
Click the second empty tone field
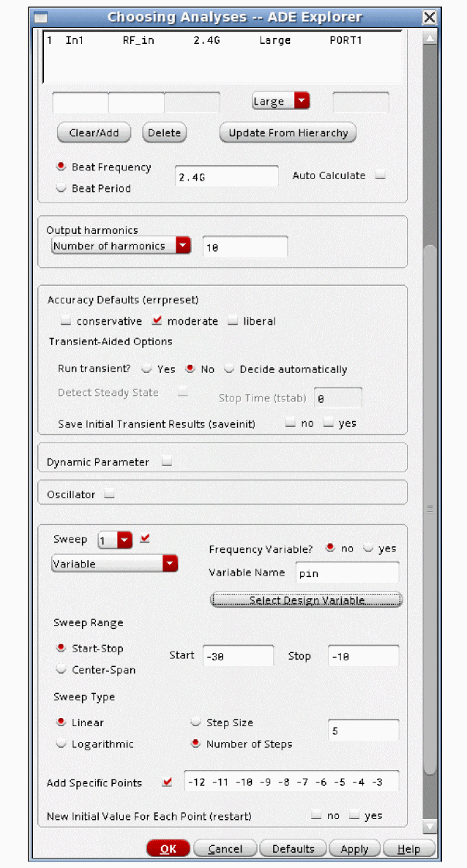[136, 102]
